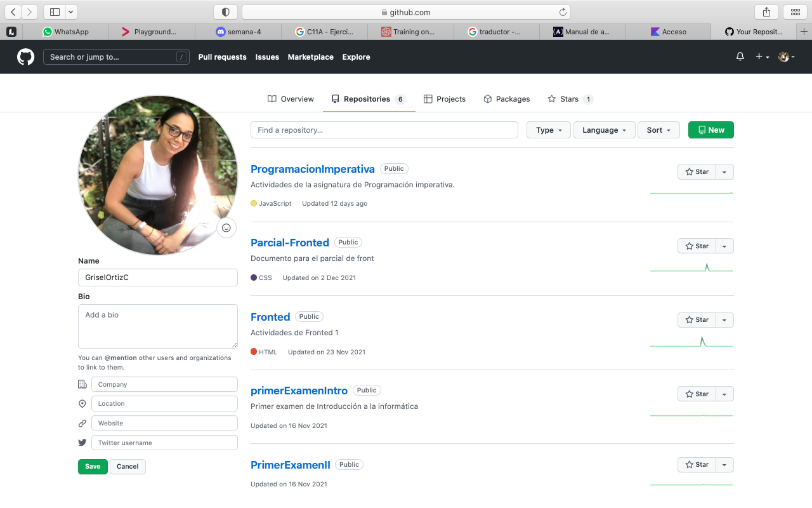The height and width of the screenshot is (508, 812).
Task: Open the Fronted repository link
Action: [270, 317]
